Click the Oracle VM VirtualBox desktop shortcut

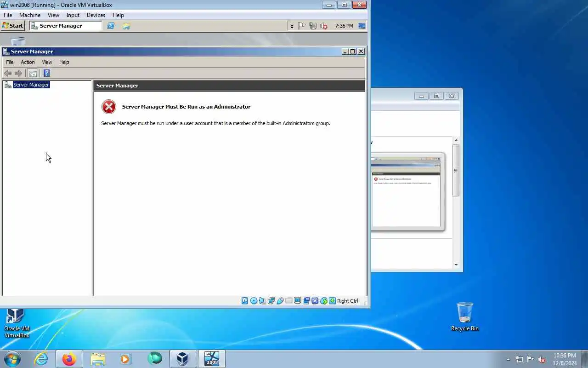pyautogui.click(x=17, y=324)
